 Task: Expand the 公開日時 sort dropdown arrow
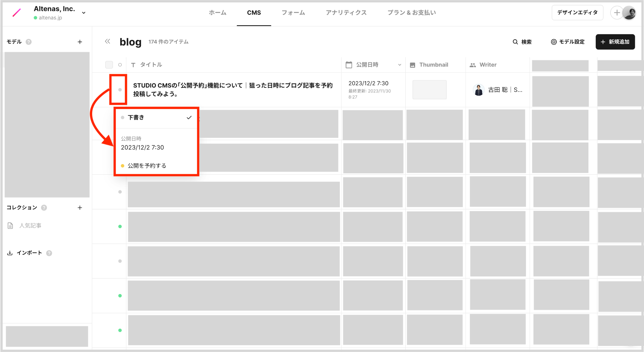click(400, 65)
